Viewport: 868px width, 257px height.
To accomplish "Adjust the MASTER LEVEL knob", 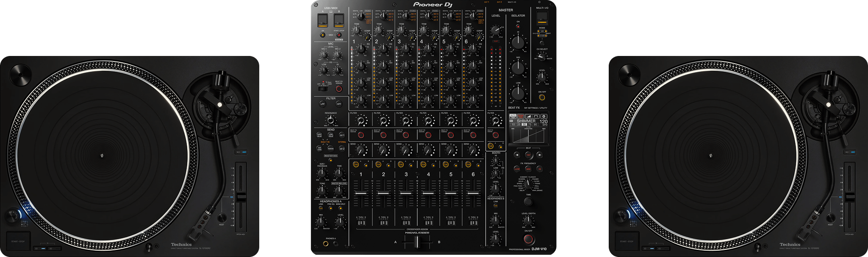I will point(495,31).
